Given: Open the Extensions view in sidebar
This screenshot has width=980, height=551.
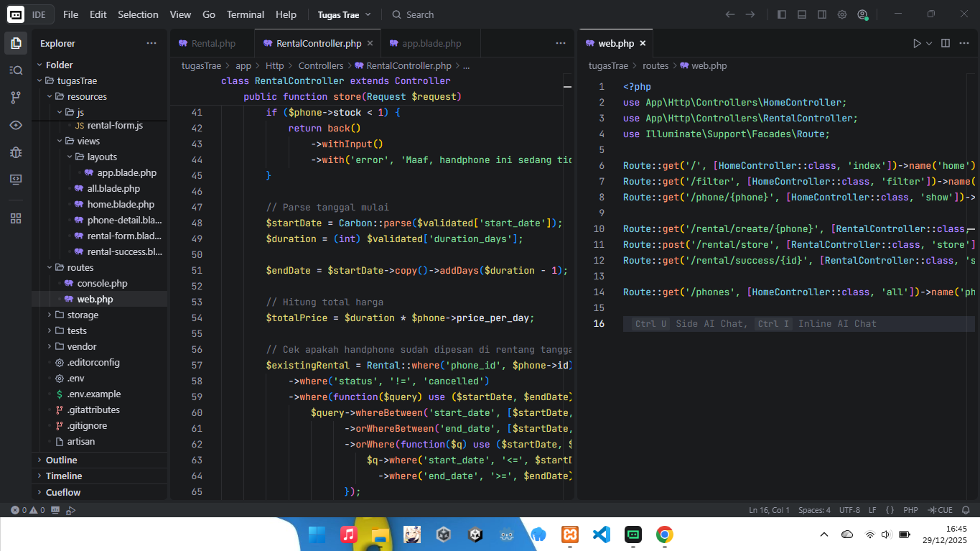Looking at the screenshot, I should point(16,218).
